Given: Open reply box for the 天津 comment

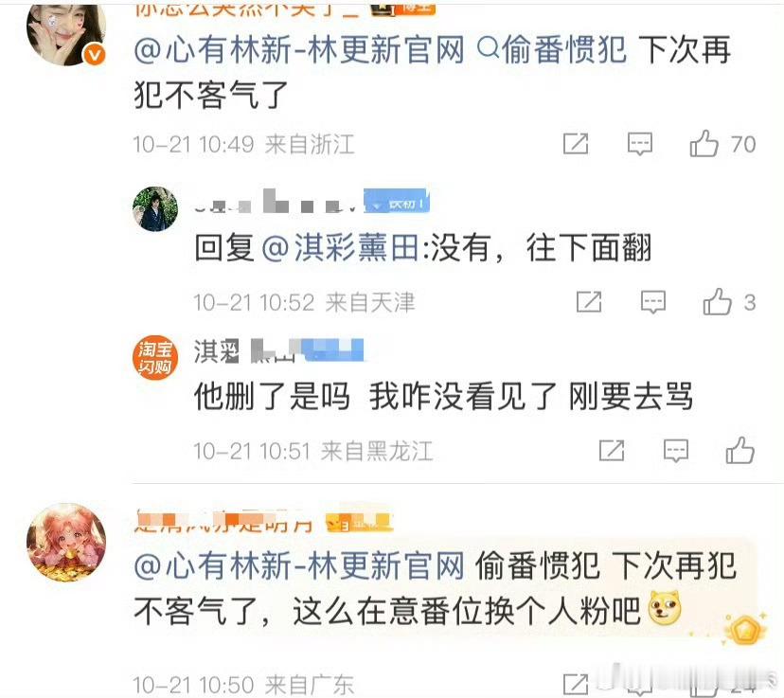Looking at the screenshot, I should (653, 302).
